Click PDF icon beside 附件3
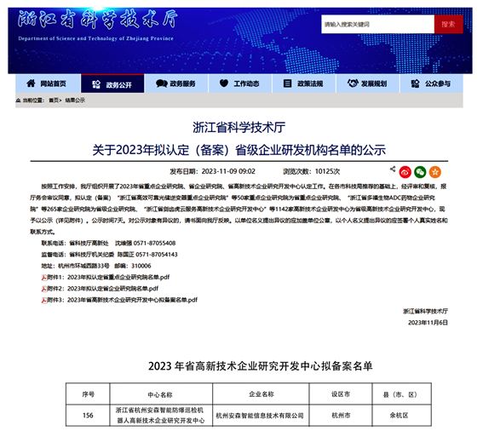483x448 pixels. coord(44,300)
